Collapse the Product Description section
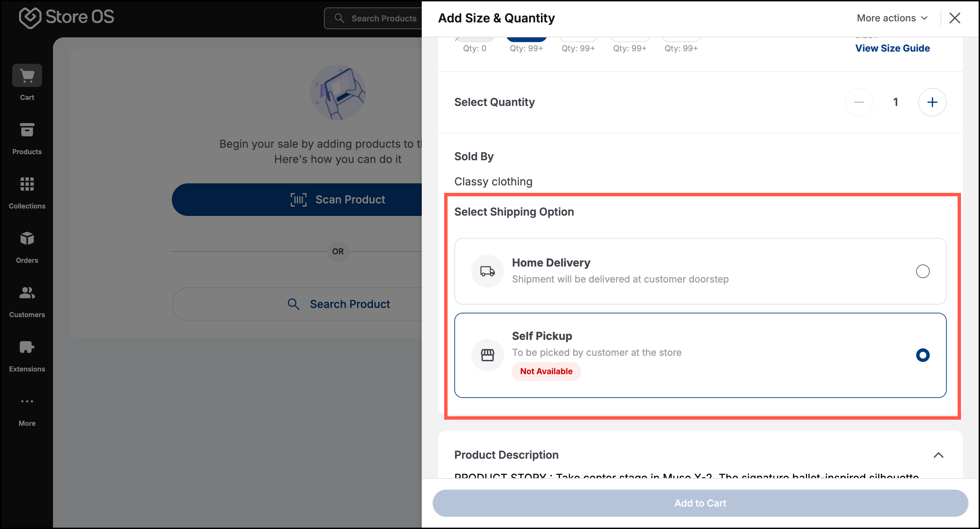This screenshot has width=980, height=529. 939,455
